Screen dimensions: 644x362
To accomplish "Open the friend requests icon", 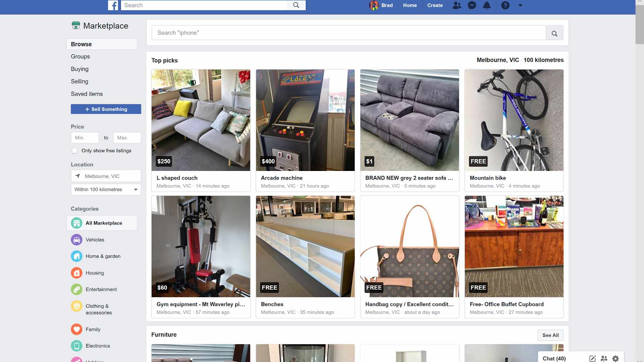I will (x=457, y=5).
